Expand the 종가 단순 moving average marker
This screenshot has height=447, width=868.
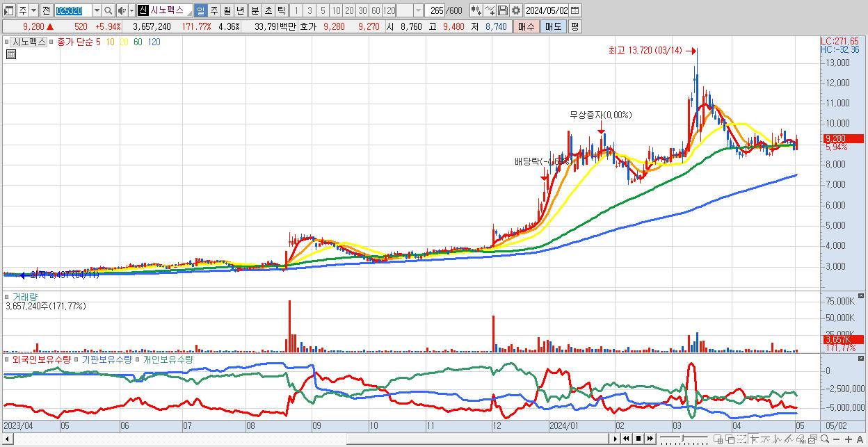[52, 42]
